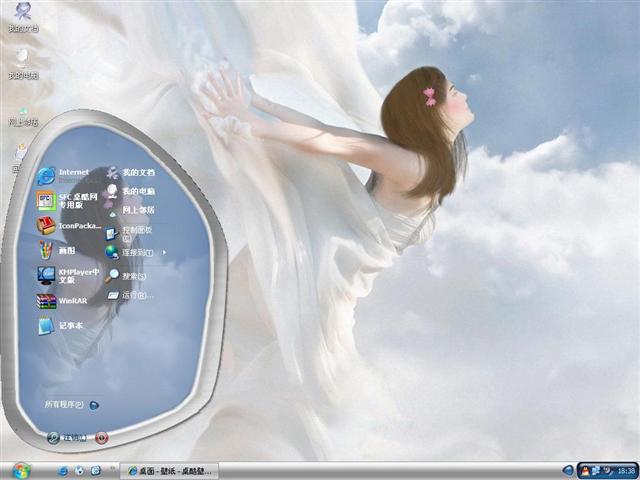This screenshot has width=640, height=480.
Task: Open 我的文档 in the Start menu
Action: pos(131,173)
